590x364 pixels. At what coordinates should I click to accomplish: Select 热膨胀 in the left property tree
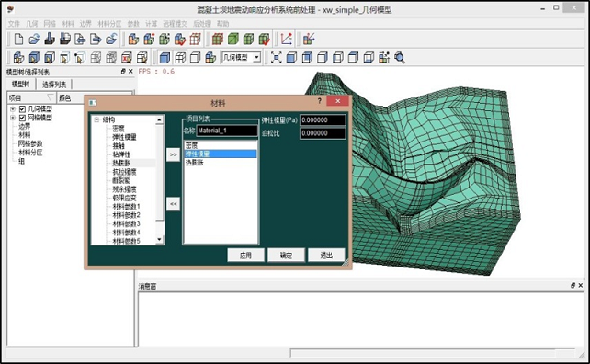(121, 163)
